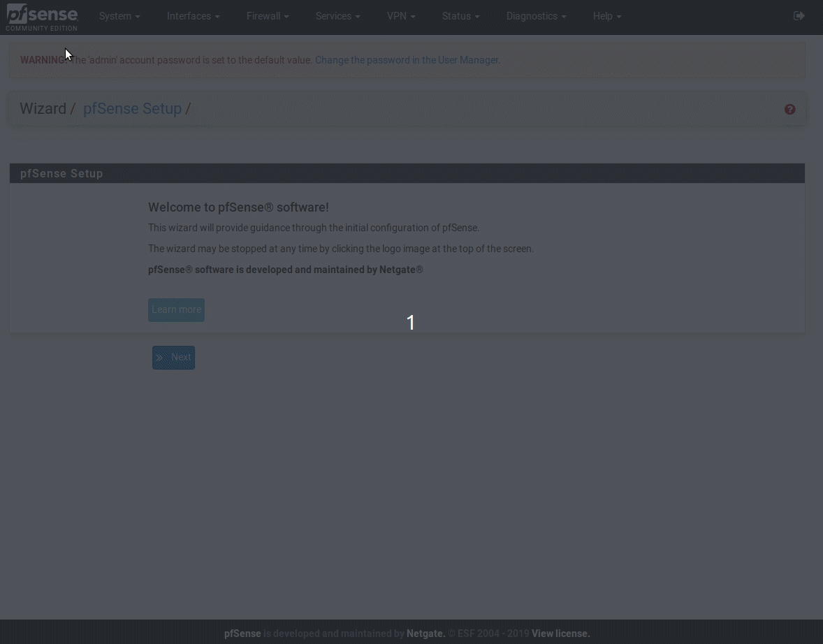Expand the Interfaces menu
The width and height of the screenshot is (823, 644).
(193, 16)
